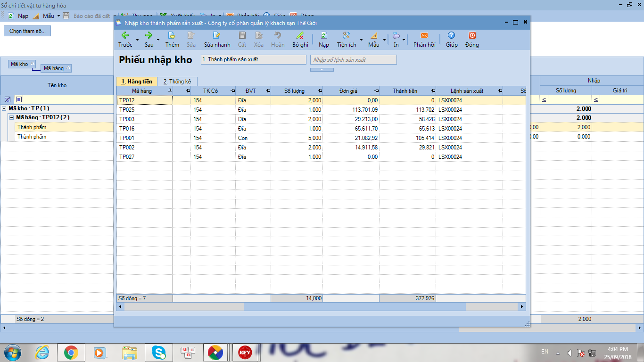Pin the Mã hàng column

[170, 90]
